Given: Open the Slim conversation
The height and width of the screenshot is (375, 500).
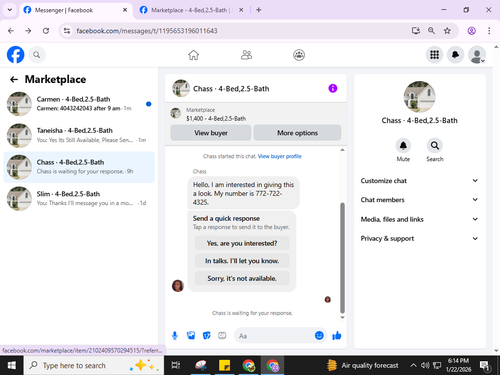Looking at the screenshot, I should pyautogui.click(x=79, y=198).
